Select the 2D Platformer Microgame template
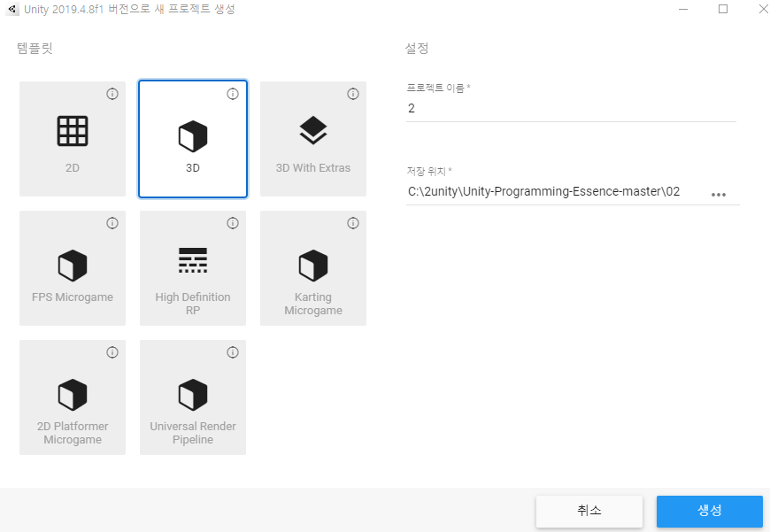 click(73, 397)
